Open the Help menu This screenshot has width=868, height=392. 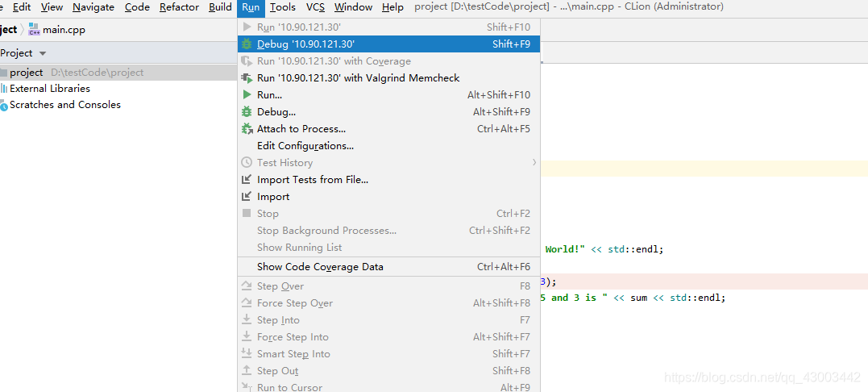392,7
